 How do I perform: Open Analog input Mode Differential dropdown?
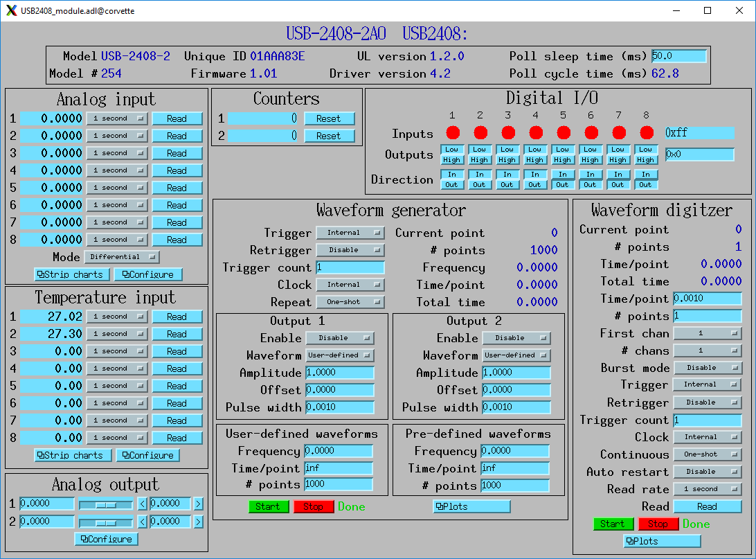pos(122,256)
